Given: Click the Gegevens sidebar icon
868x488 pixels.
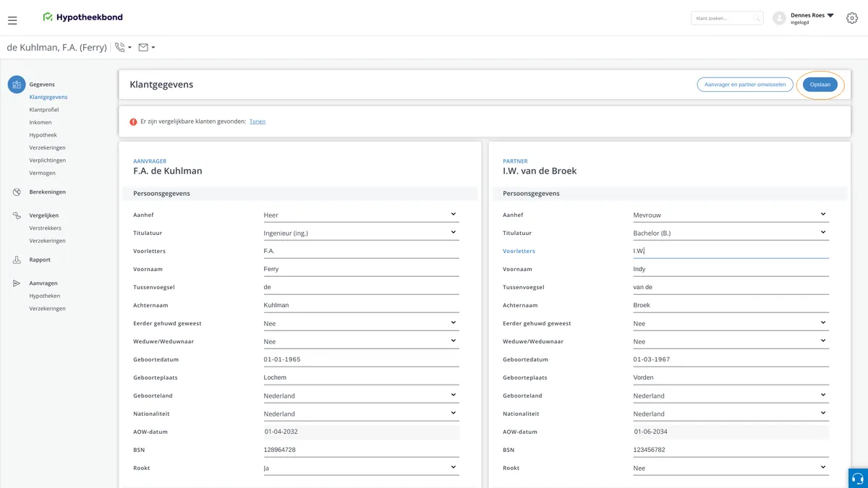Looking at the screenshot, I should 17,85.
